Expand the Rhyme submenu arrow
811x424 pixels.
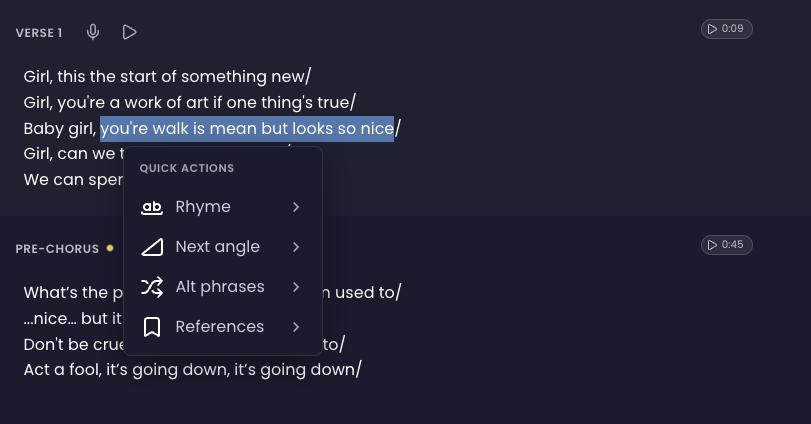point(296,207)
